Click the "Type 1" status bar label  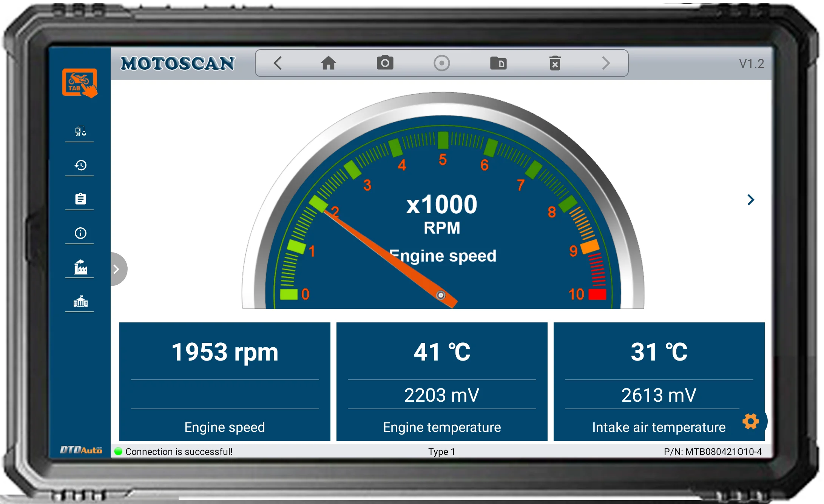coord(441,452)
